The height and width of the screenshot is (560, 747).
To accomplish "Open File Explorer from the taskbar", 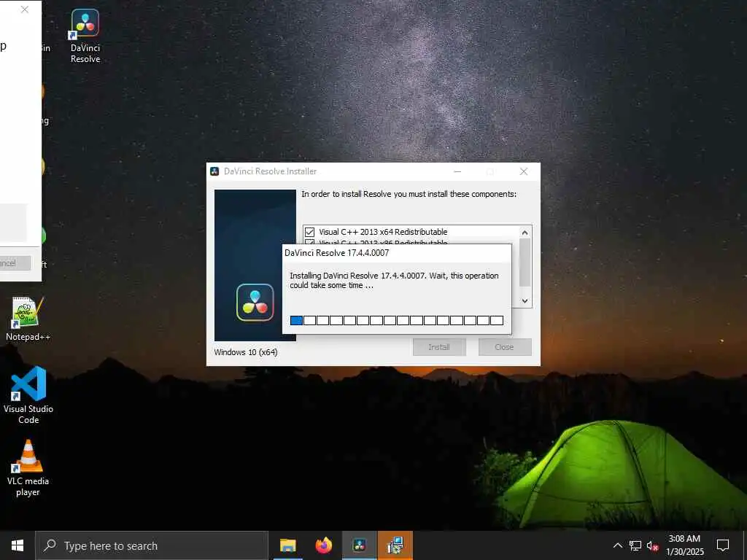I will [287, 545].
